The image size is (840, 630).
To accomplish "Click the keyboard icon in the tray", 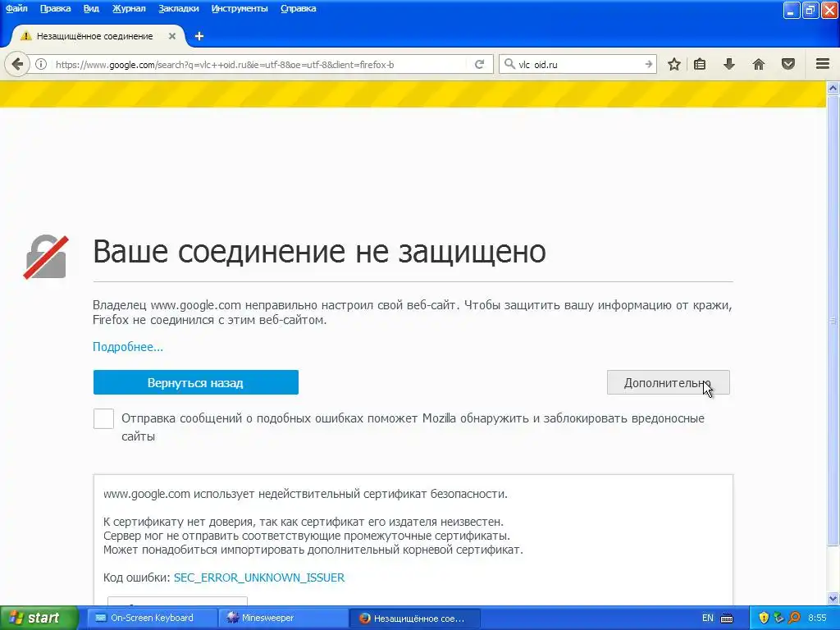I will click(727, 619).
